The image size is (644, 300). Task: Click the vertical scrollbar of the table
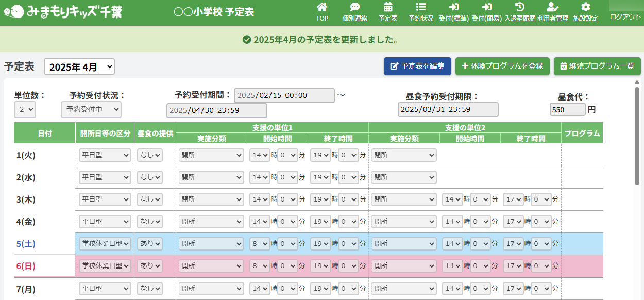[637, 134]
